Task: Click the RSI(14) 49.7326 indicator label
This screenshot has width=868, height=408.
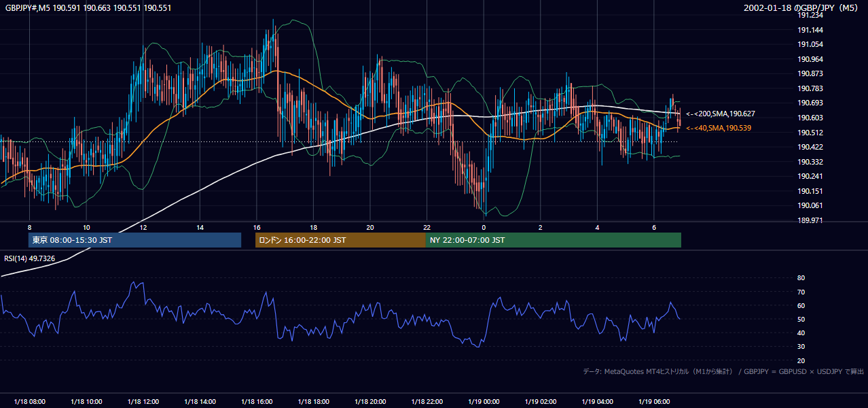Action: click(30, 258)
